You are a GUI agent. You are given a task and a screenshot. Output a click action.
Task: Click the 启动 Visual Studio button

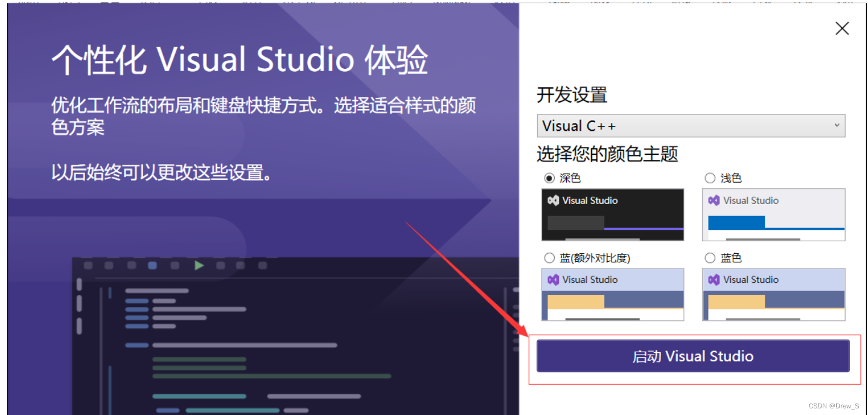point(693,356)
